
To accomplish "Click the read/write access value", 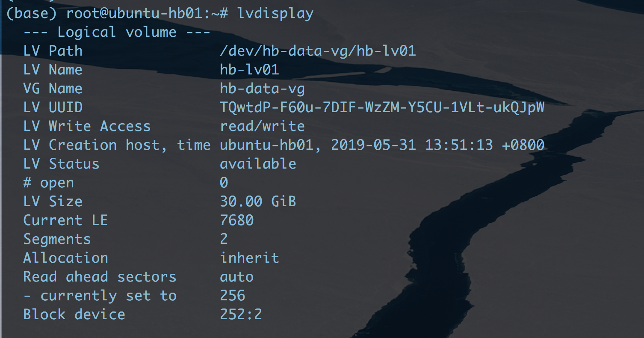I will tap(262, 126).
